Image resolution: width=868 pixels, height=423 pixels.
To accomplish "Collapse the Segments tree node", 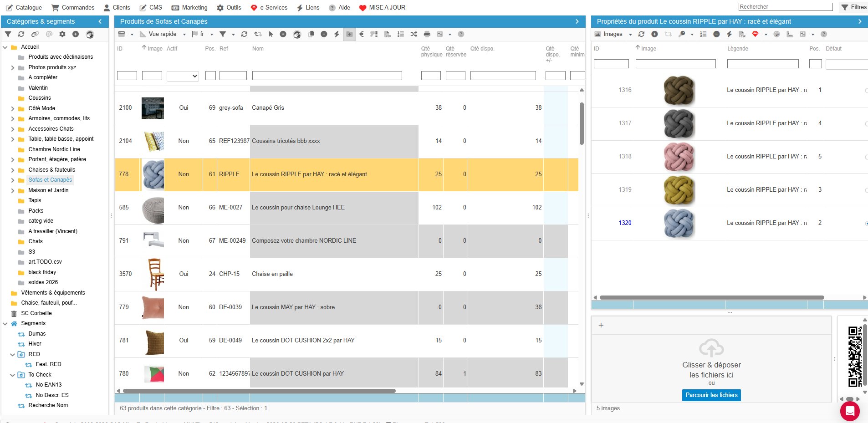I will coord(5,323).
